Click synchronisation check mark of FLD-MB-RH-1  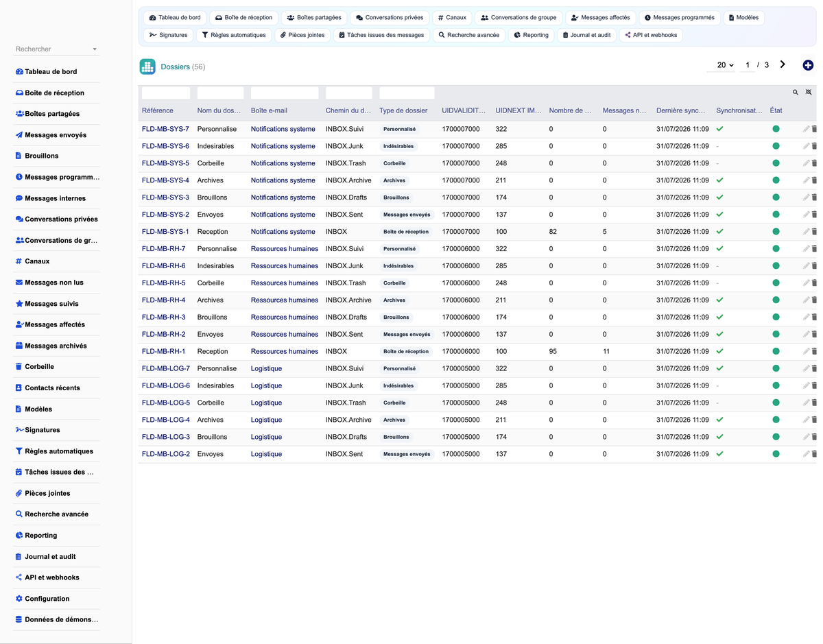[x=719, y=351]
